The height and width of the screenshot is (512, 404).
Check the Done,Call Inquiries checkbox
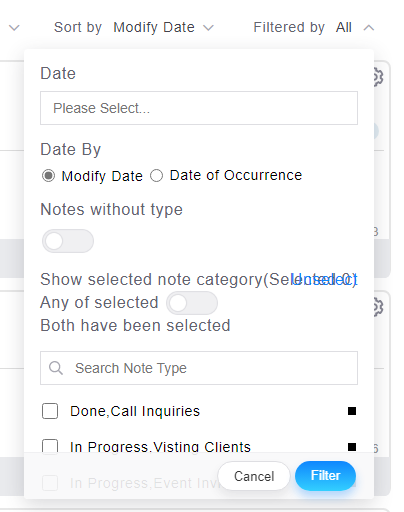(x=50, y=411)
